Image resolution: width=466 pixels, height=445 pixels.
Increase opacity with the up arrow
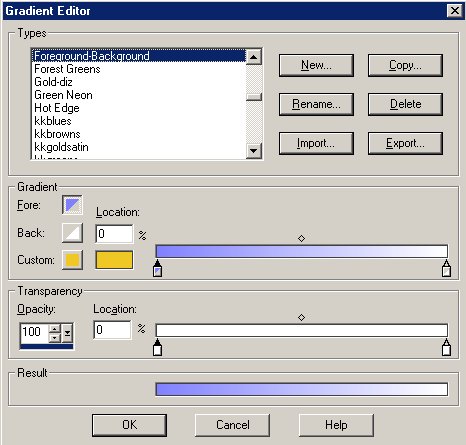pyautogui.click(x=54, y=329)
